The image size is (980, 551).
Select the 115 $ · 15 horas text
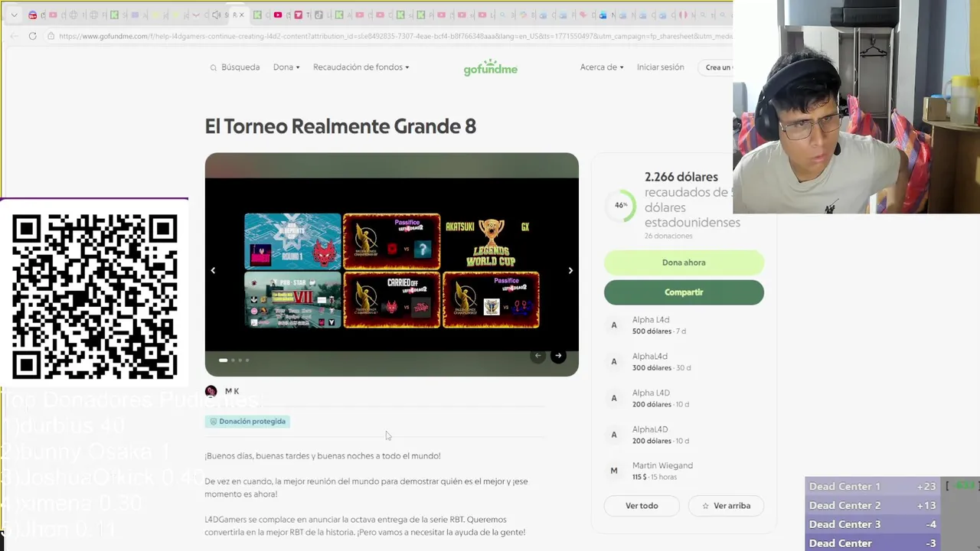[x=653, y=477]
